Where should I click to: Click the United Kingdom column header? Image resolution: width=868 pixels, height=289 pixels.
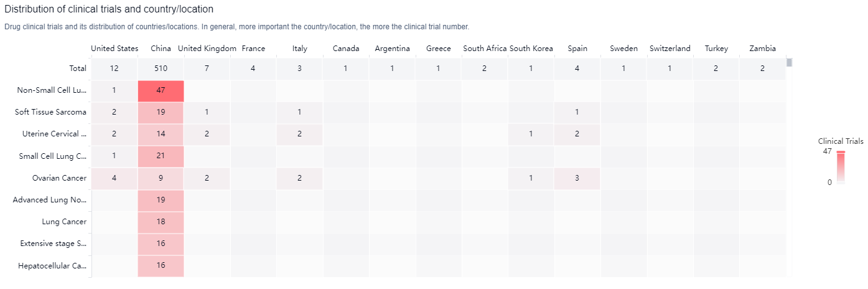point(207,49)
